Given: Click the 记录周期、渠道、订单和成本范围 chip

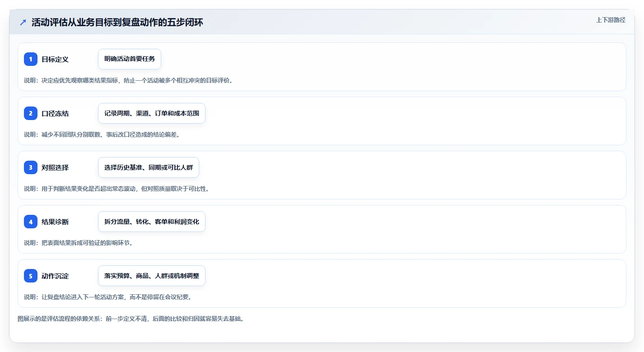Looking at the screenshot, I should [x=152, y=113].
